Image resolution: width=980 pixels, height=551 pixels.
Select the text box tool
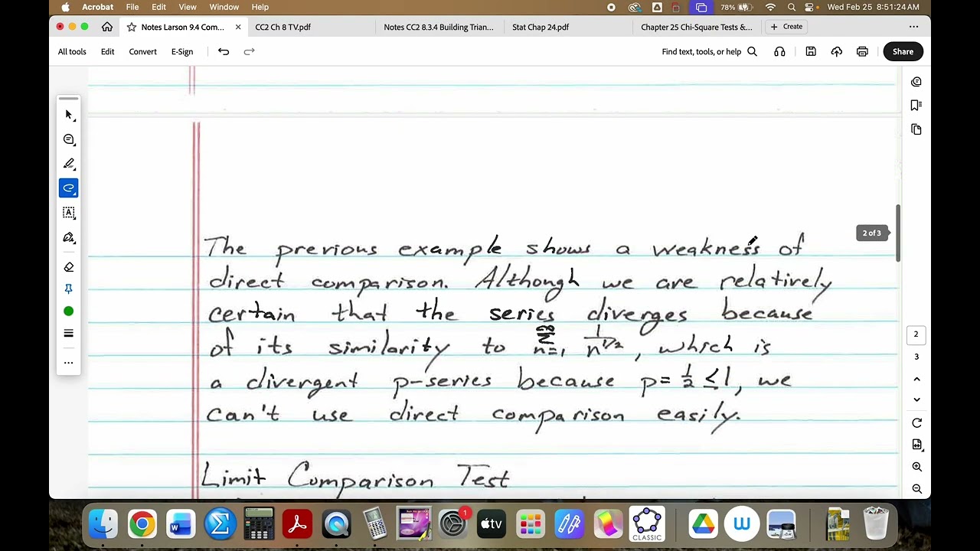coord(68,213)
